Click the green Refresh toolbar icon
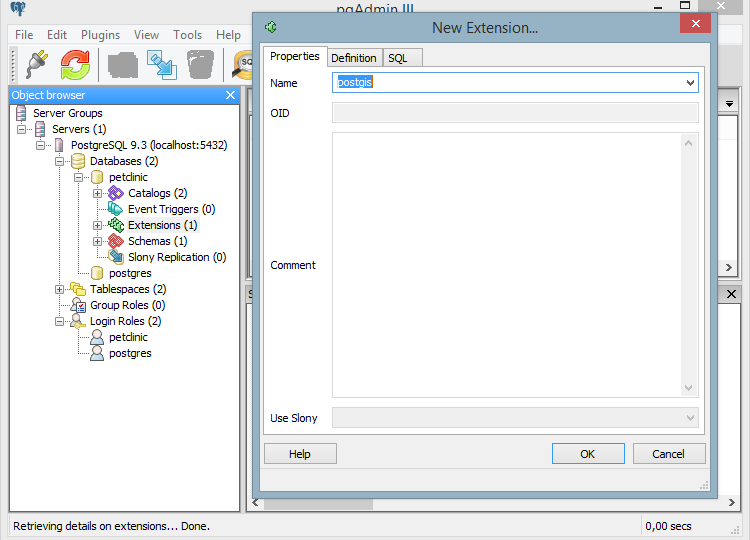750x540 pixels. pyautogui.click(x=75, y=64)
